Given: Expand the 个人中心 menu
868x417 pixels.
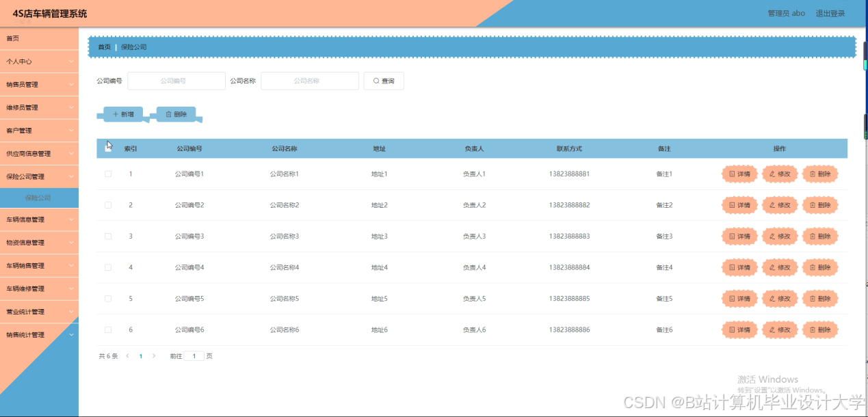Looking at the screenshot, I should click(39, 62).
